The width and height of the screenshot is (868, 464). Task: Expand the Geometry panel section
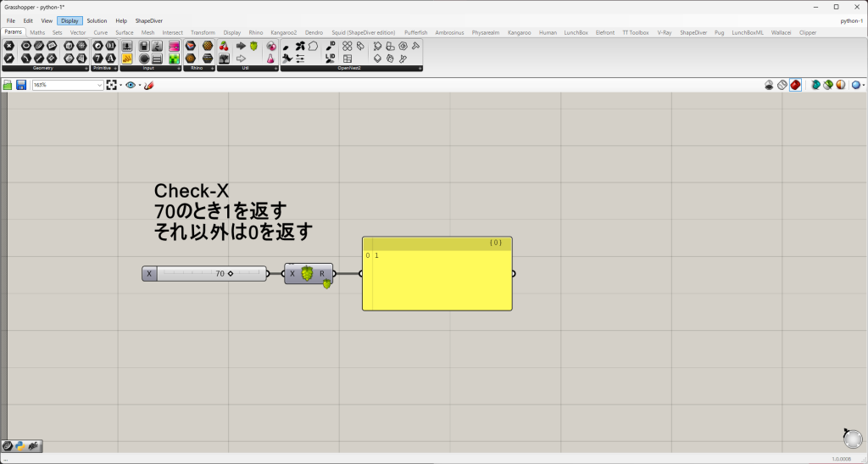click(86, 68)
